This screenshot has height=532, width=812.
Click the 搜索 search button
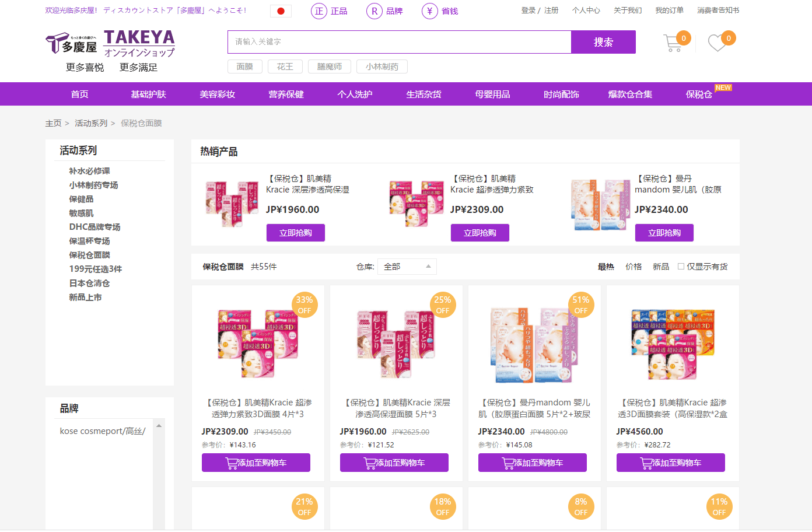pos(603,42)
